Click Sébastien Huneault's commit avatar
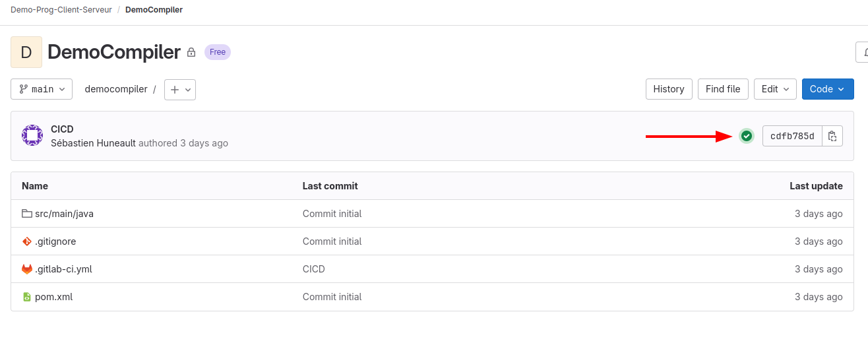Screen dimensions: 868x349 point(32,135)
